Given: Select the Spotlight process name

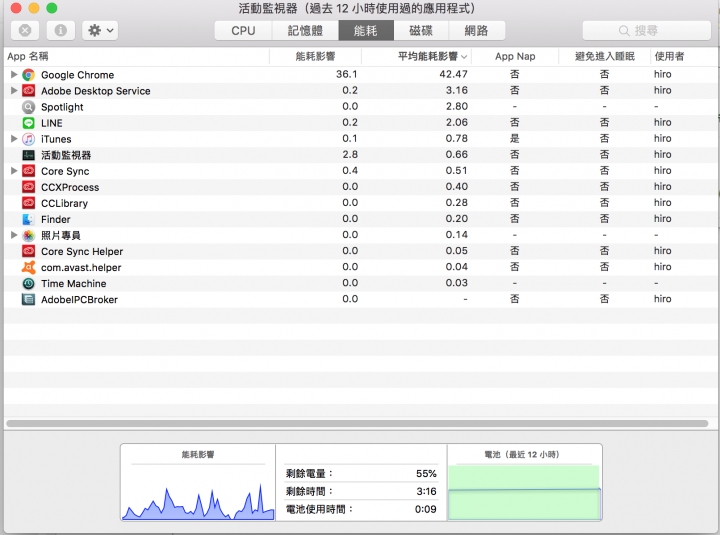Looking at the screenshot, I should [62, 107].
